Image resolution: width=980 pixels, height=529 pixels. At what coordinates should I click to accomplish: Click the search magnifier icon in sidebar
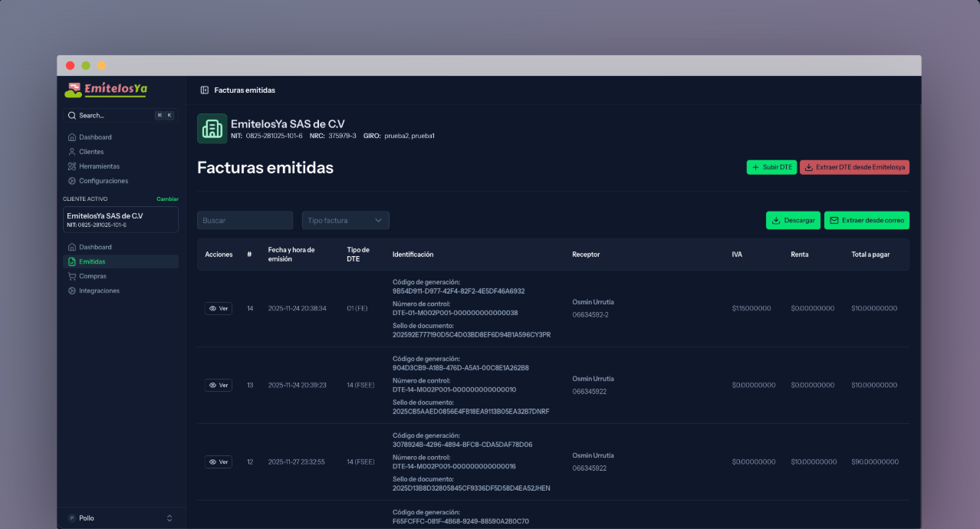pyautogui.click(x=72, y=116)
